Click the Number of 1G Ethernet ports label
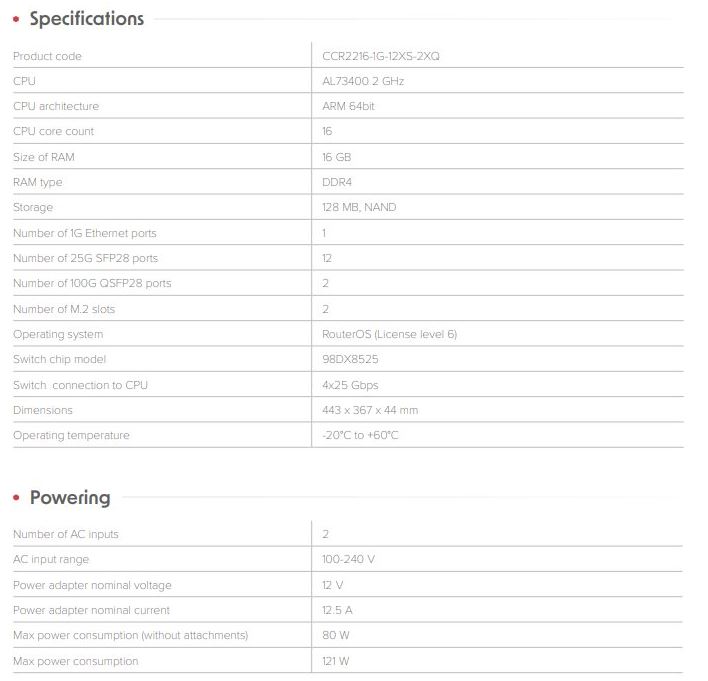Screen dimensions: 708x681 [x=85, y=233]
